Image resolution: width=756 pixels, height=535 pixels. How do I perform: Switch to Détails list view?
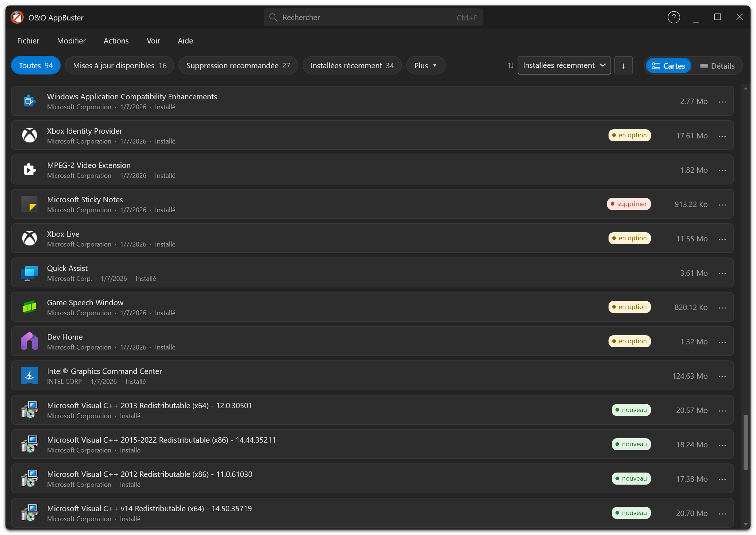(x=717, y=66)
